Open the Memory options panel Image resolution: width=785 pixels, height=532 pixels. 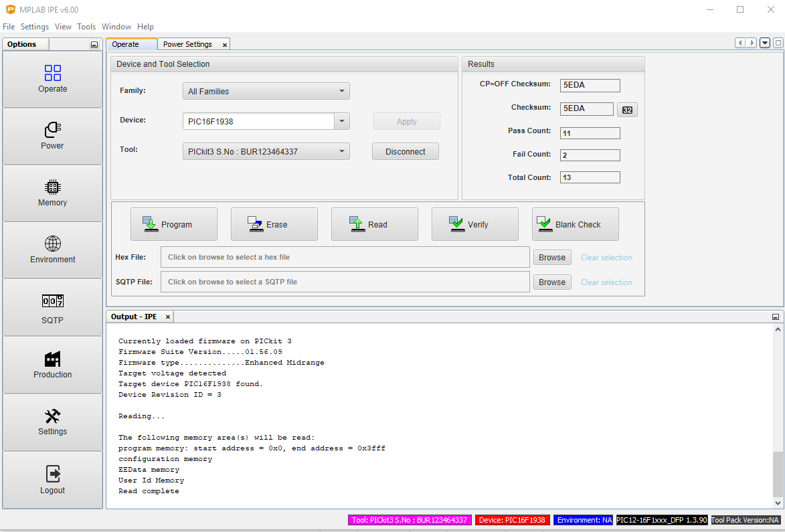[x=53, y=193]
